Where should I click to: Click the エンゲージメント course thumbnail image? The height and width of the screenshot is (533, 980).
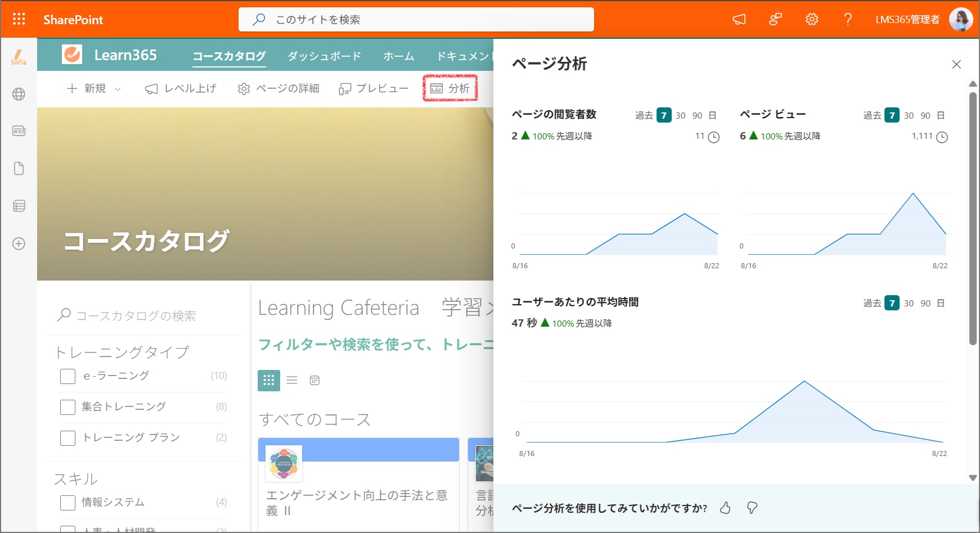coord(284,463)
